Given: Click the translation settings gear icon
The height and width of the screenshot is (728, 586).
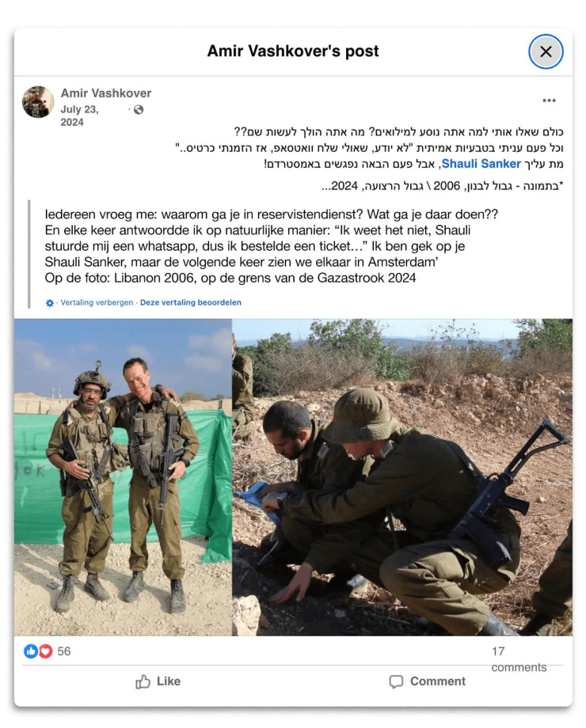Looking at the screenshot, I should click(x=50, y=303).
